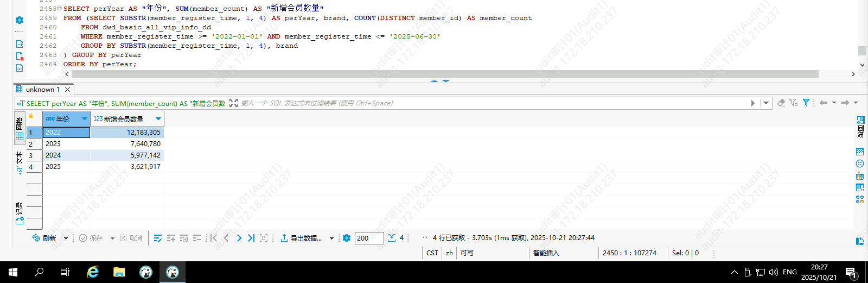Jump to last row icon
Image resolution: width=868 pixels, height=283 pixels.
(x=251, y=238)
